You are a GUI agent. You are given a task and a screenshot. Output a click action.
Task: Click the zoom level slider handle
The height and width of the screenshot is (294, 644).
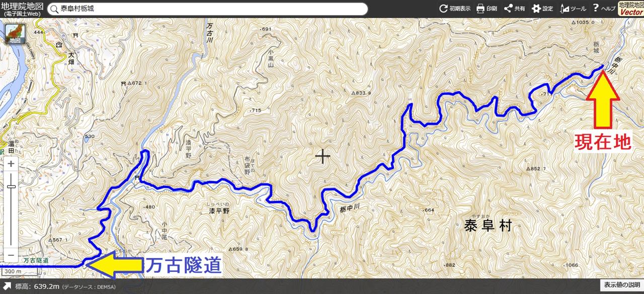(x=11, y=186)
